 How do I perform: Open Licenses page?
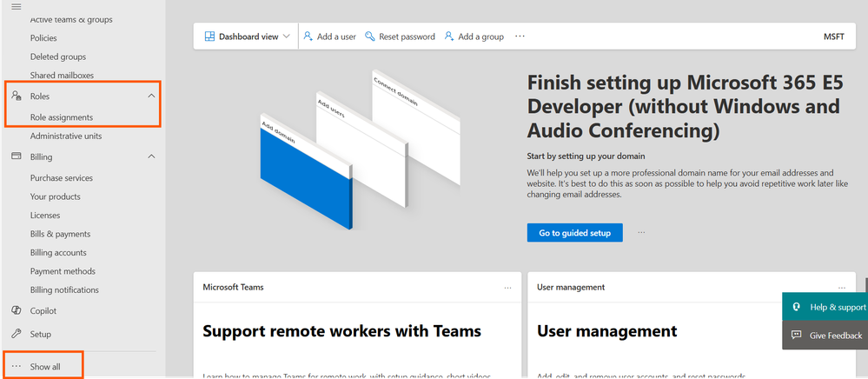click(45, 215)
